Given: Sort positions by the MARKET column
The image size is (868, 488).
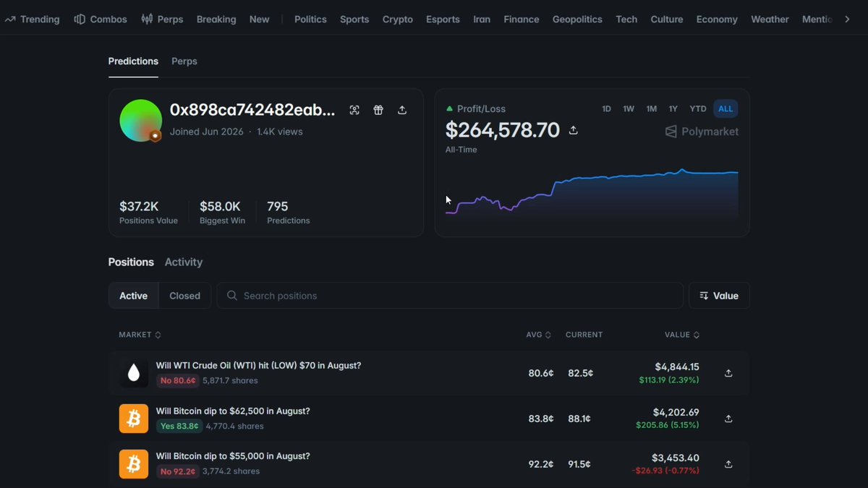Looking at the screenshot, I should pos(140,335).
